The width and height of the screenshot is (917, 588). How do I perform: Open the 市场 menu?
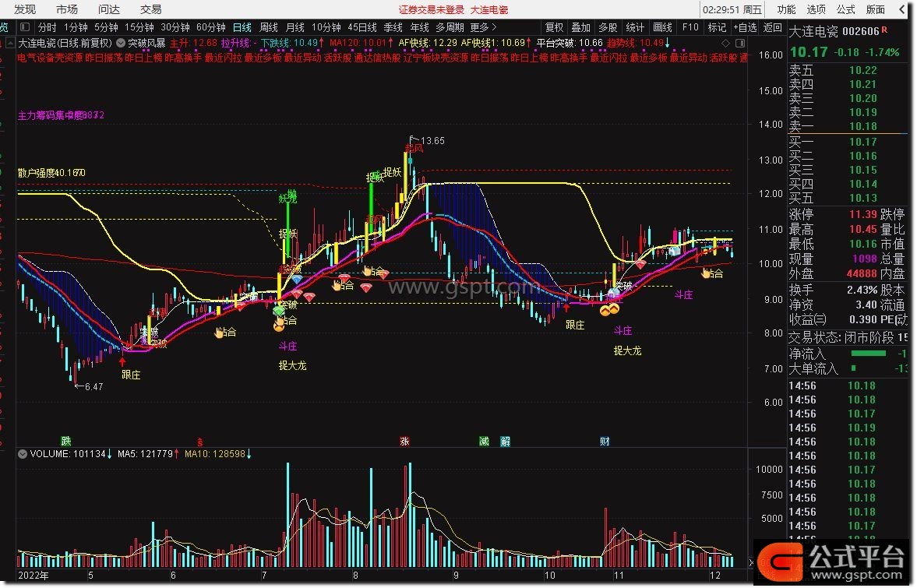pos(67,9)
